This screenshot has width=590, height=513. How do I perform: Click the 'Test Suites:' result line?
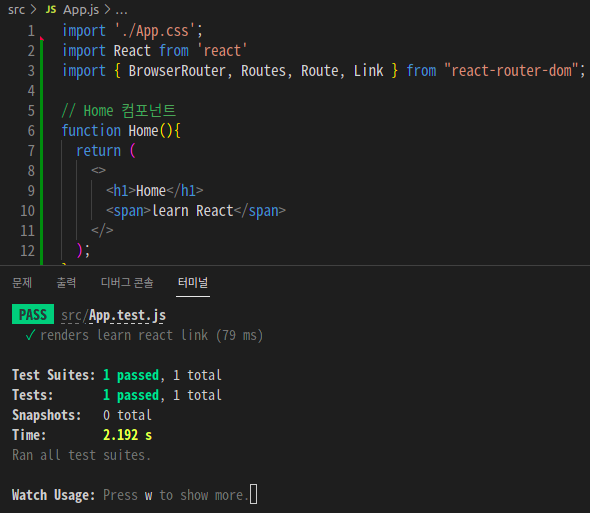tap(117, 375)
